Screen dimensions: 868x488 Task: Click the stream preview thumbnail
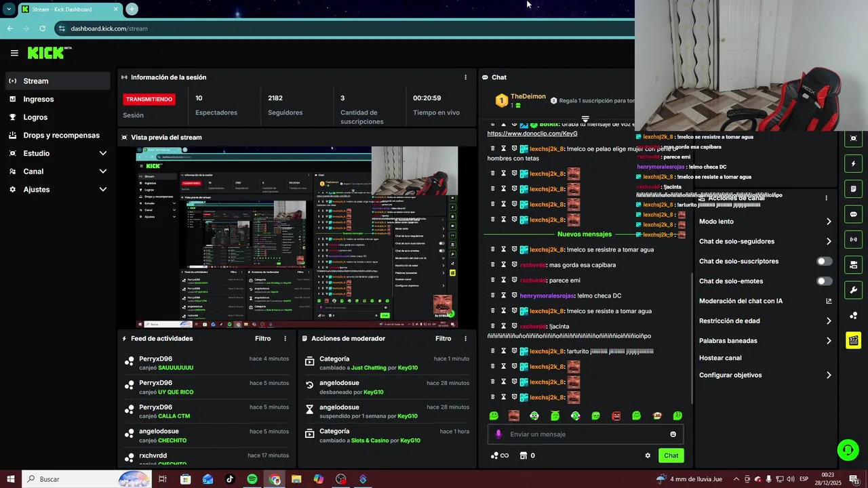[296, 237]
